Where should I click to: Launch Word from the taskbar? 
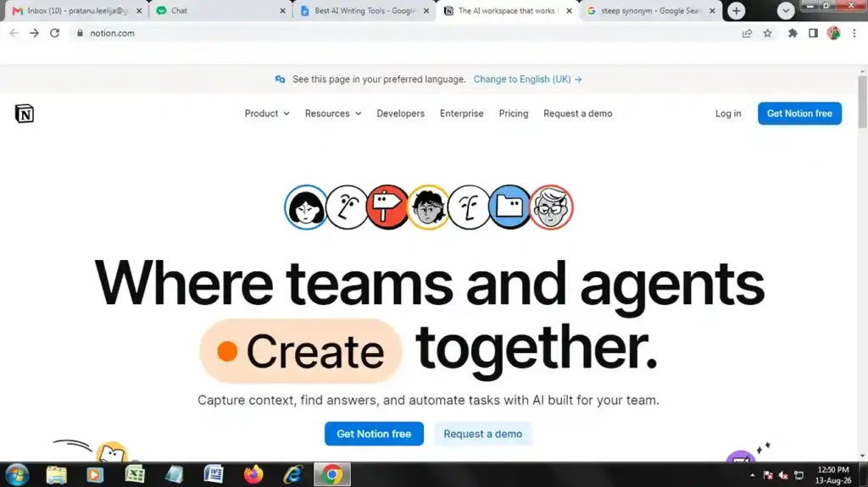[213, 475]
